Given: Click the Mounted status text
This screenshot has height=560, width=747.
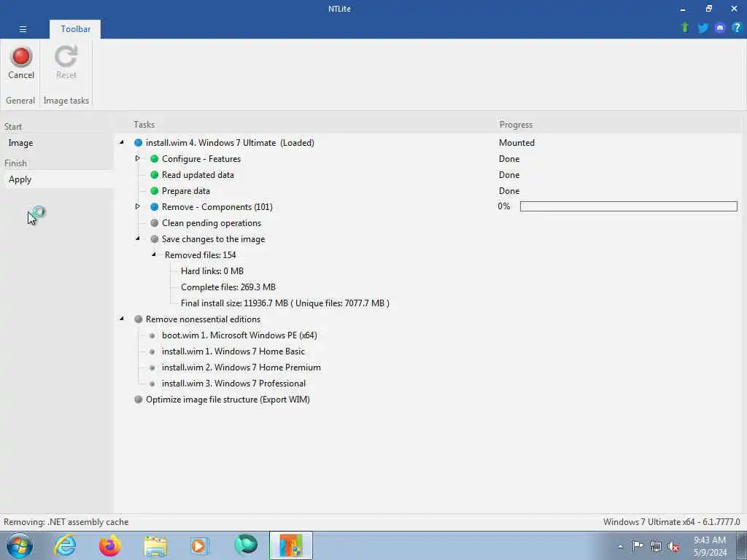Looking at the screenshot, I should tap(516, 143).
